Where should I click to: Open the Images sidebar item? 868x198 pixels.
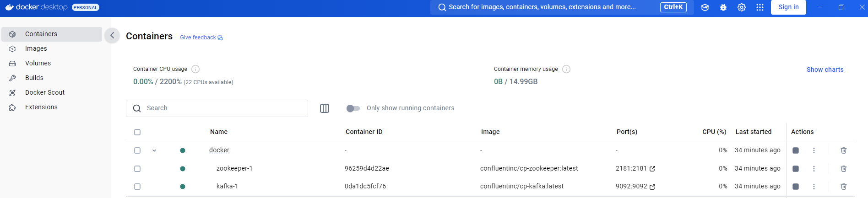[x=52, y=49]
